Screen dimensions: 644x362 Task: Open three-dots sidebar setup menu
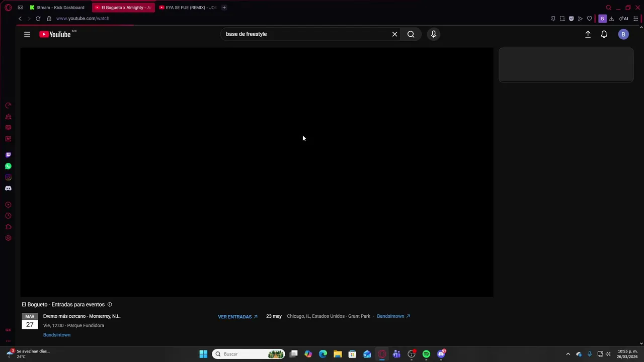point(8,341)
